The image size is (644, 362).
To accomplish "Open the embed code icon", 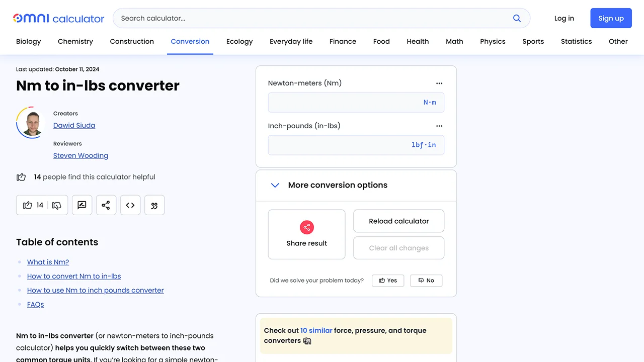I will point(130,205).
